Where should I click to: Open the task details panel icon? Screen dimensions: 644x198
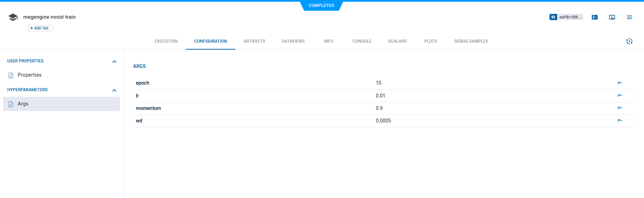pos(595,17)
